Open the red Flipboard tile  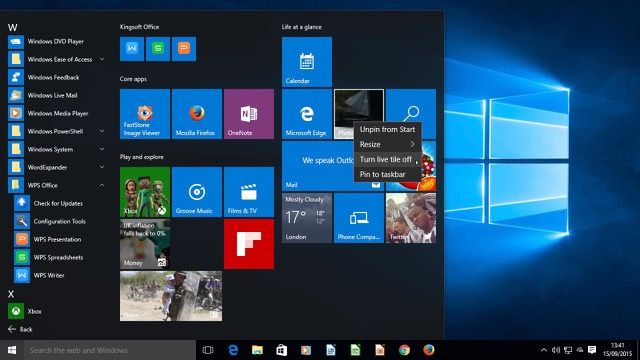pyautogui.click(x=249, y=244)
